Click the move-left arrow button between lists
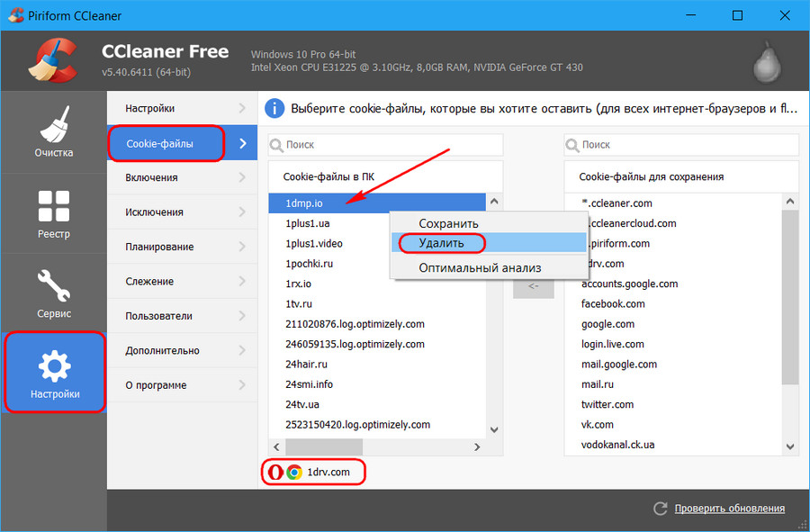810x532 pixels. point(533,286)
